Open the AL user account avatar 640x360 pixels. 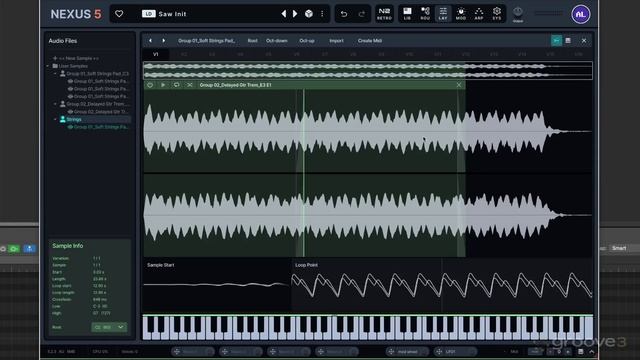pos(580,14)
